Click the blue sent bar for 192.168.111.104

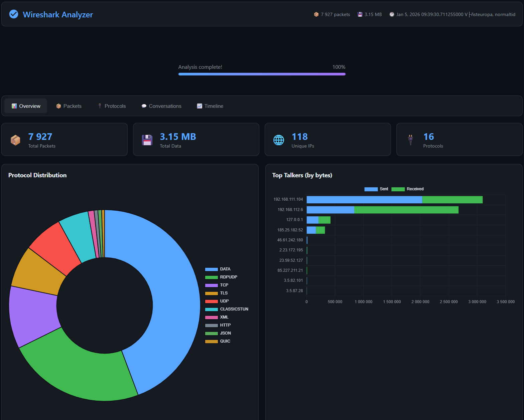[364, 200]
